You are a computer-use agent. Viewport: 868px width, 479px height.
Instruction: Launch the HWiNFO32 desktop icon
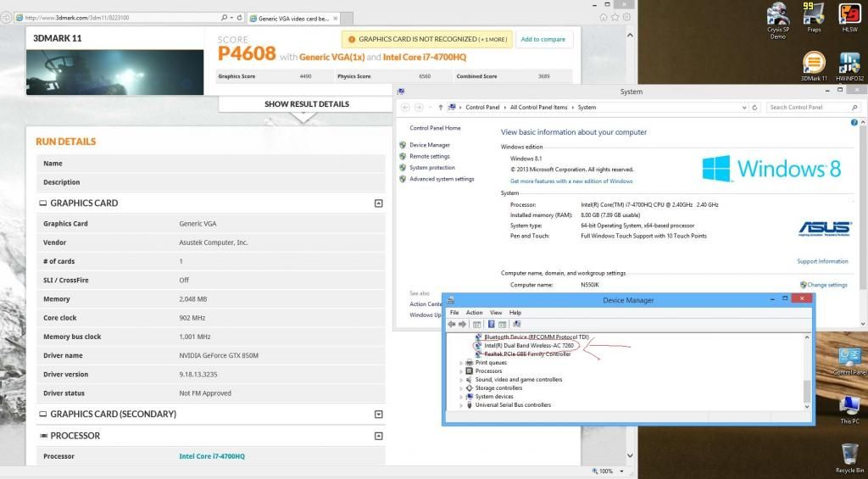[x=849, y=65]
